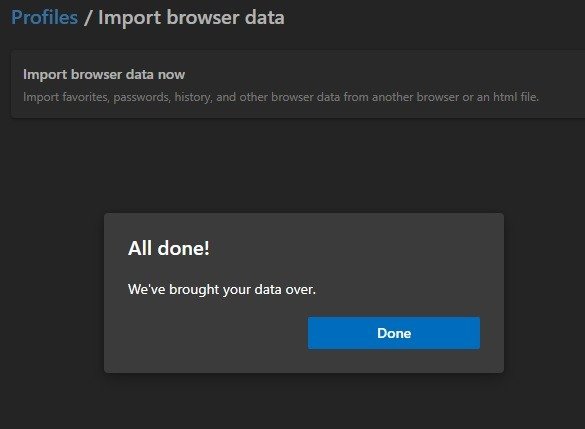
Task: Click the All done! dialog heading
Action: click(x=169, y=248)
